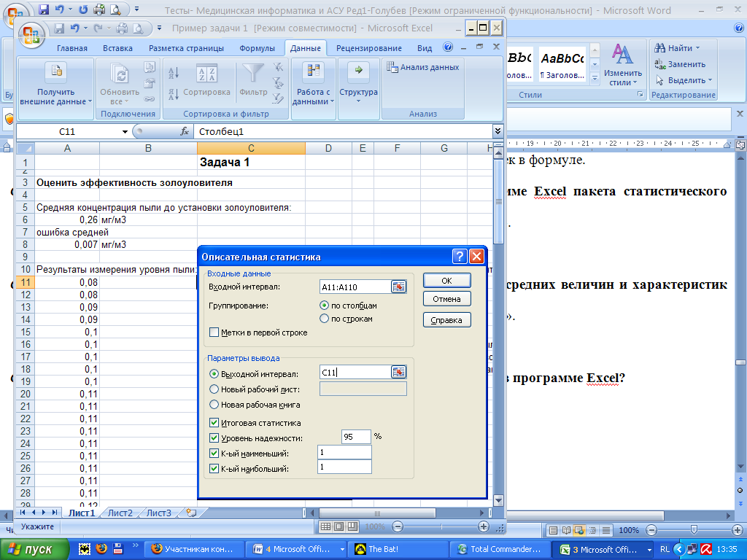The image size is (747, 560).
Task: Click Excel zoom in plus button
Action: (484, 526)
